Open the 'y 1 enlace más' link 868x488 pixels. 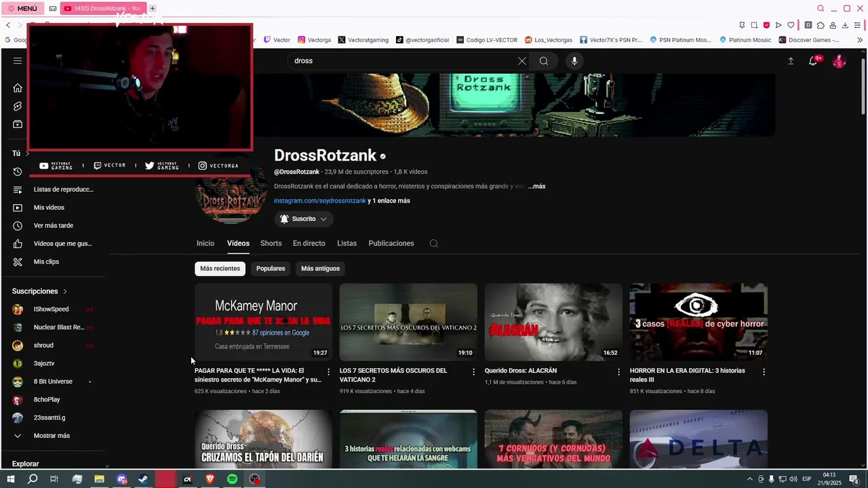(389, 201)
